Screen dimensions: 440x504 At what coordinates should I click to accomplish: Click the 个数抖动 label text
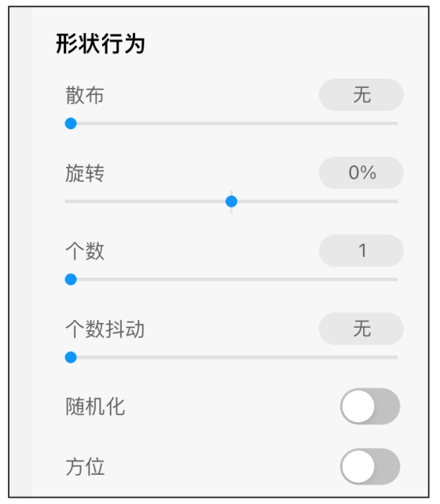pyautogui.click(x=105, y=329)
